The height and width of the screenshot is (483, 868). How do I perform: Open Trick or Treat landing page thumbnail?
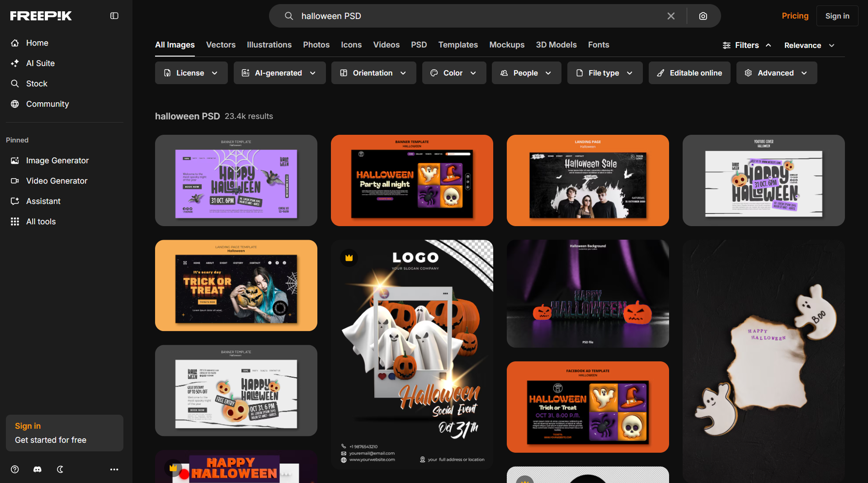(x=236, y=285)
